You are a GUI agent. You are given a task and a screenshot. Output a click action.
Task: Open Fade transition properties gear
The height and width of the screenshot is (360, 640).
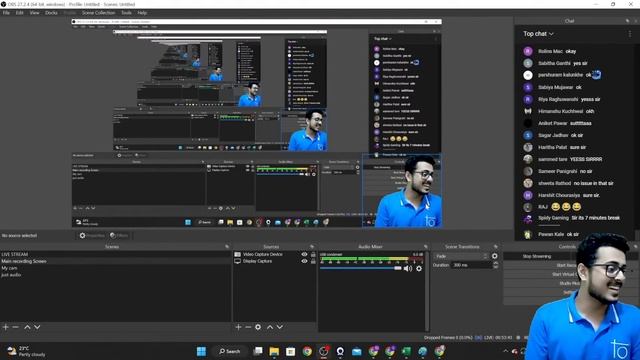[x=495, y=256]
